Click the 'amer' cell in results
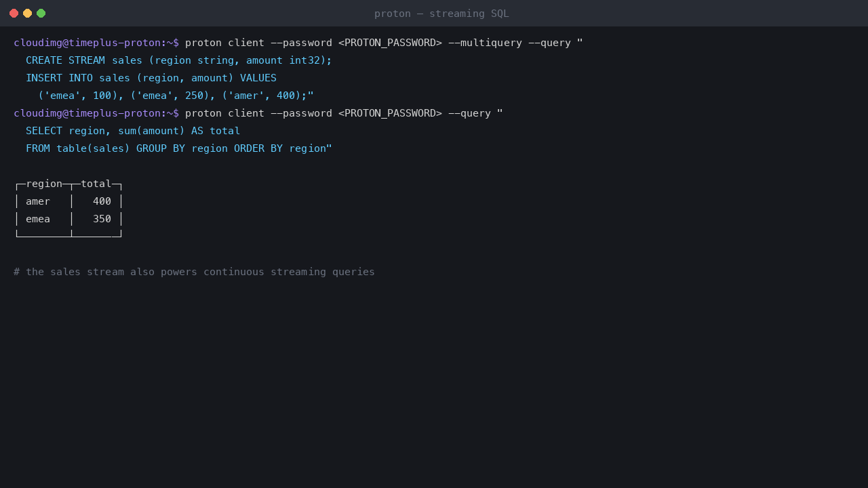Image resolution: width=868 pixels, height=488 pixels. (38, 201)
